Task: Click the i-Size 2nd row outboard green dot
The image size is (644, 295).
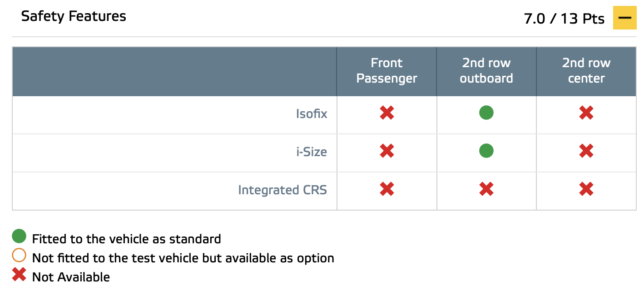Action: coord(486,151)
